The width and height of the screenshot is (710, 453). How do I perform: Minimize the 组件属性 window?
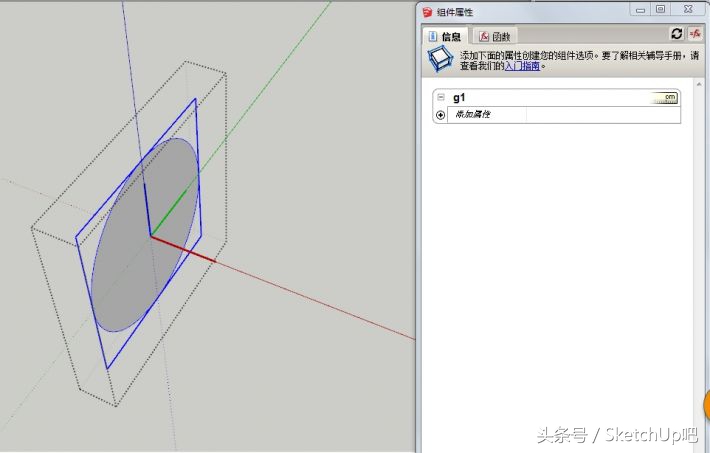coord(640,10)
